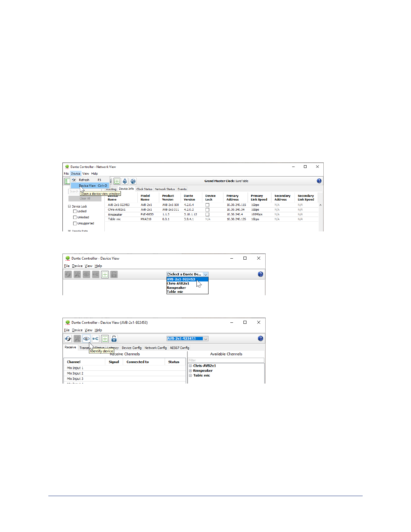Toggle Device Lock checkbox for Rmspeaker row
The width and height of the screenshot is (411, 532).
[207, 214]
